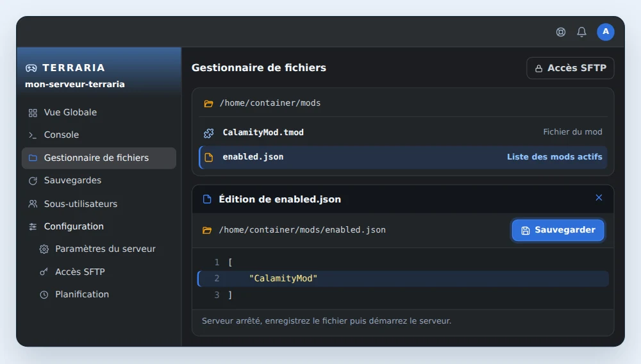
Task: Click the folder icon beside the enabled.json path
Action: (x=207, y=231)
